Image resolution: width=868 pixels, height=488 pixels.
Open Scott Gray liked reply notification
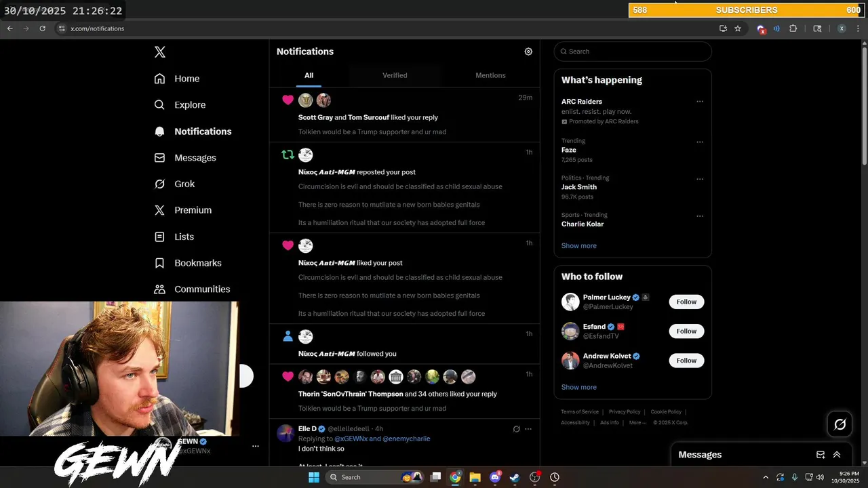pos(405,115)
